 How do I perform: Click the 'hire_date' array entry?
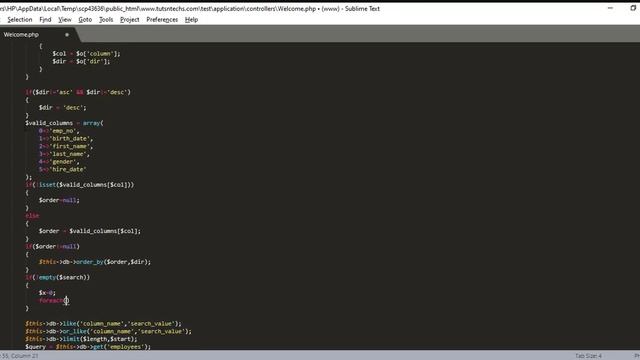point(62,169)
